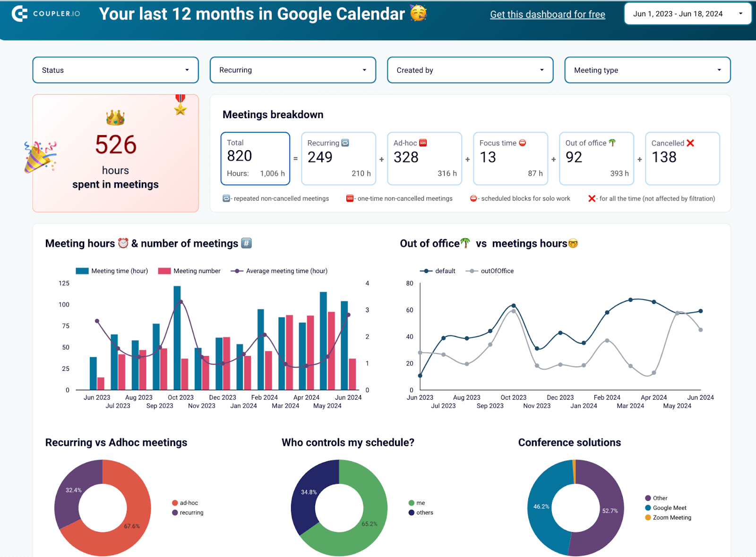The height and width of the screenshot is (557, 756).
Task: Toggle the Zoom Meeting legend entry
Action: (668, 517)
